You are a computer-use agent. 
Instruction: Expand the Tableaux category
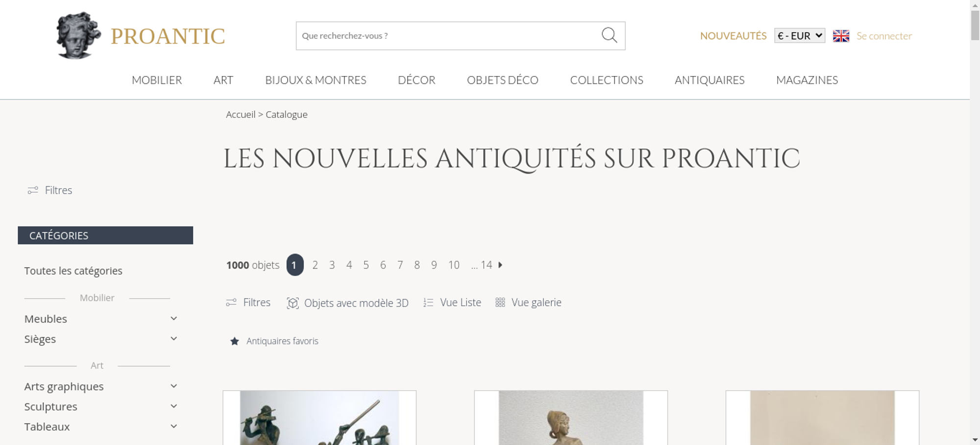[x=173, y=426]
